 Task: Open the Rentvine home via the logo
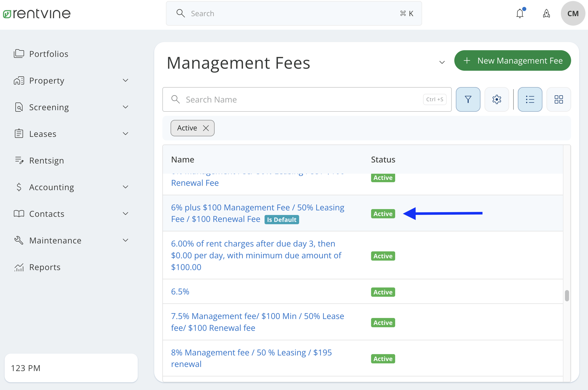pyautogui.click(x=36, y=13)
